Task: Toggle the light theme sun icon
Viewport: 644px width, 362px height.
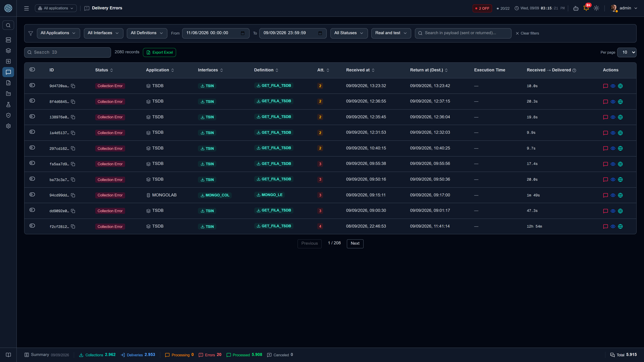Action: 597,8
